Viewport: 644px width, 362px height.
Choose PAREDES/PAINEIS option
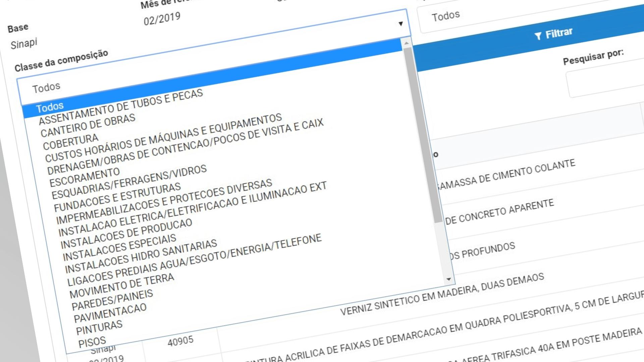[112, 300]
